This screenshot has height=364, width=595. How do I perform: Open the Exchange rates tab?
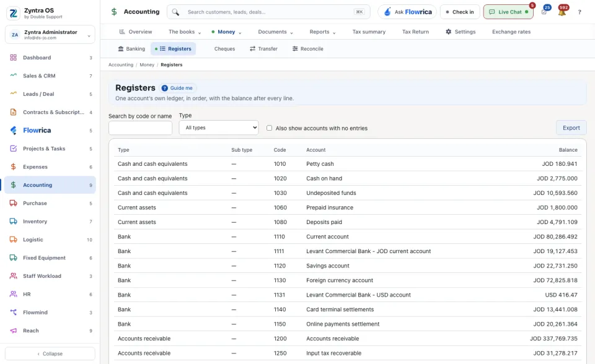[x=511, y=32]
